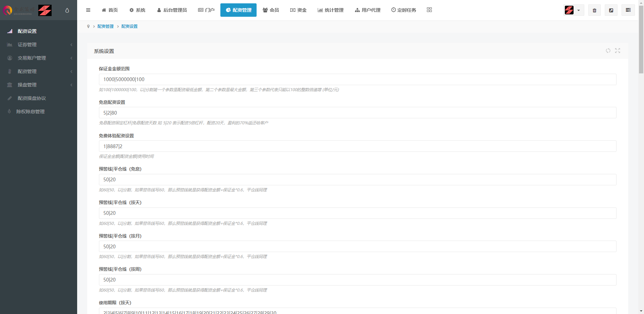The width and height of the screenshot is (644, 314).
Task: Expand the 操盘管理 submenu arrow
Action: pyautogui.click(x=71, y=85)
